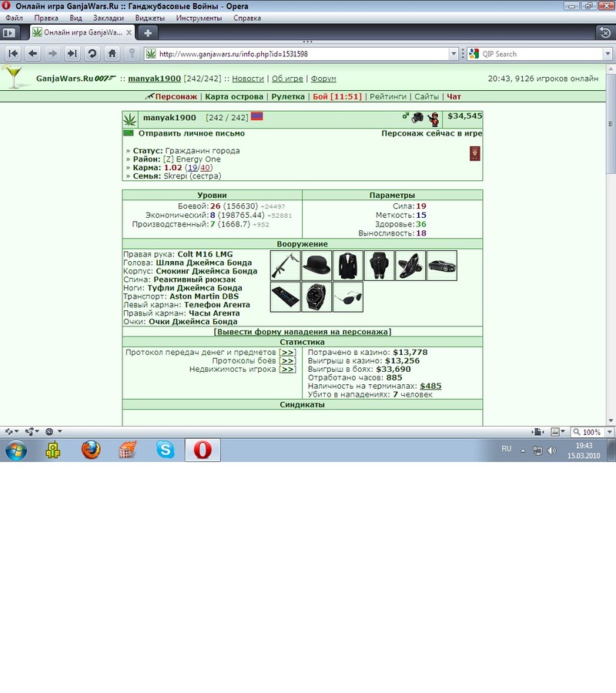
Task: Go back with the Back arrow button
Action: (32, 54)
